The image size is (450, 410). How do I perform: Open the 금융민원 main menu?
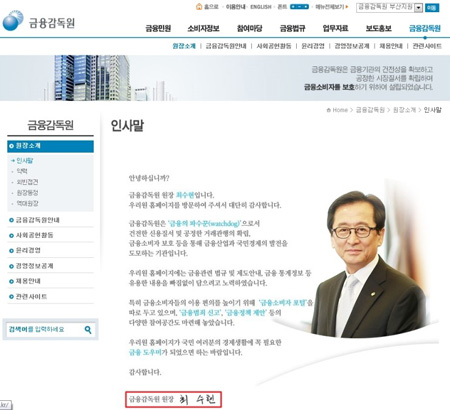158,28
